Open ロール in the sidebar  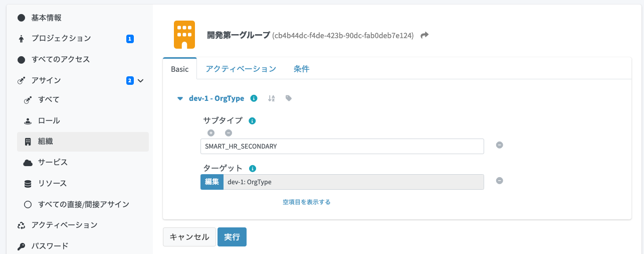[49, 120]
